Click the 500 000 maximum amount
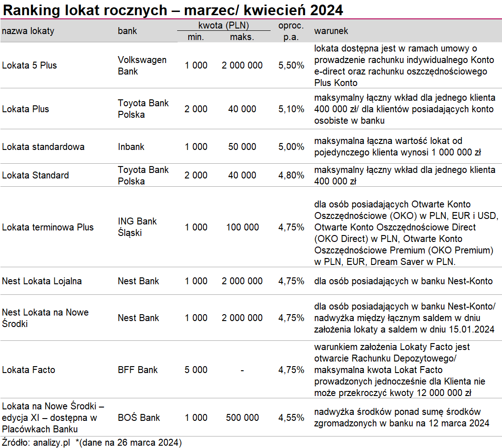This screenshot has height=448, width=502. (242, 418)
